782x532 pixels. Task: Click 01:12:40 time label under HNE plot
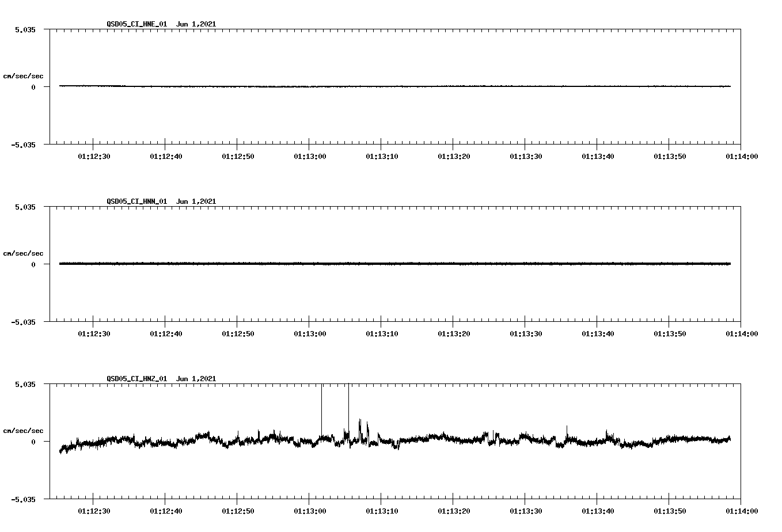tap(166, 156)
